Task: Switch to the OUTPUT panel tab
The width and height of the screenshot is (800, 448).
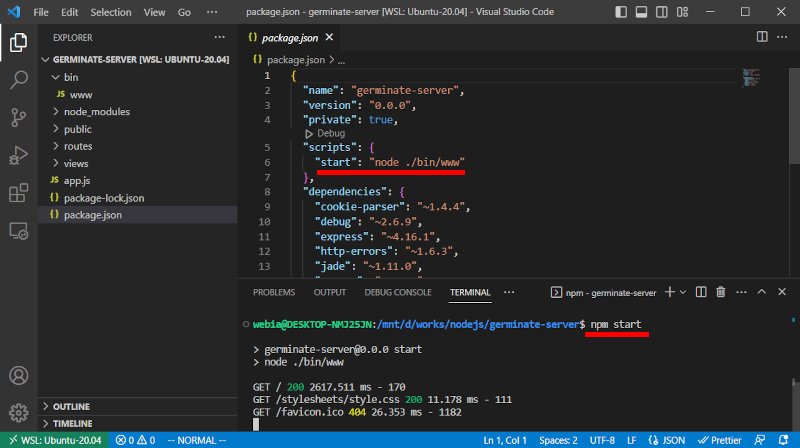Action: coord(330,292)
